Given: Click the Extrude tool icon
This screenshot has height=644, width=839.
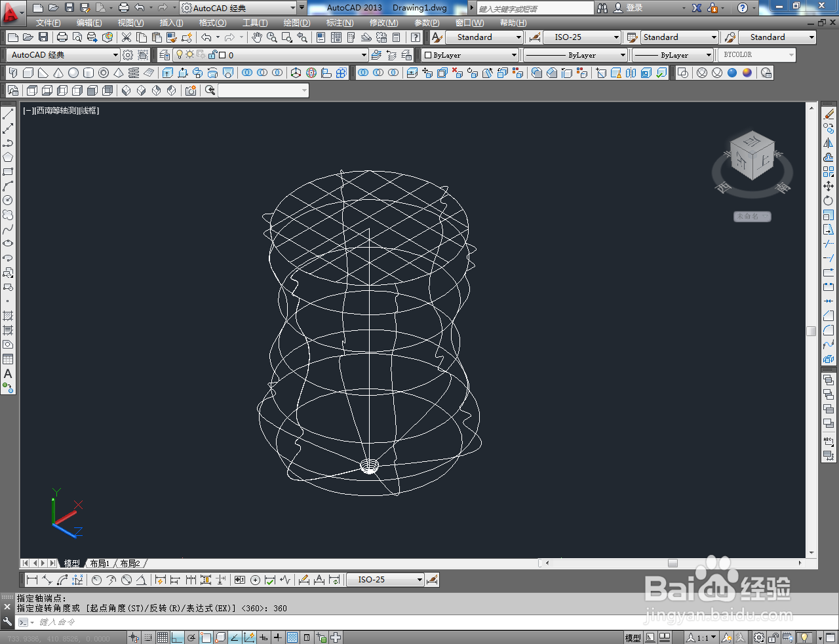Looking at the screenshot, I should click(168, 73).
